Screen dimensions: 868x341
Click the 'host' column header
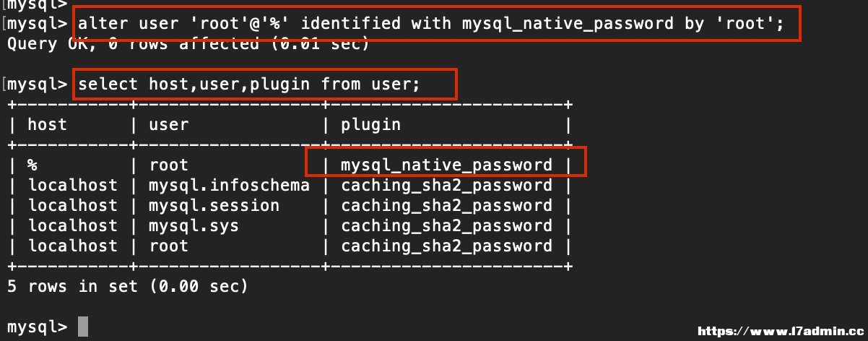point(47,124)
